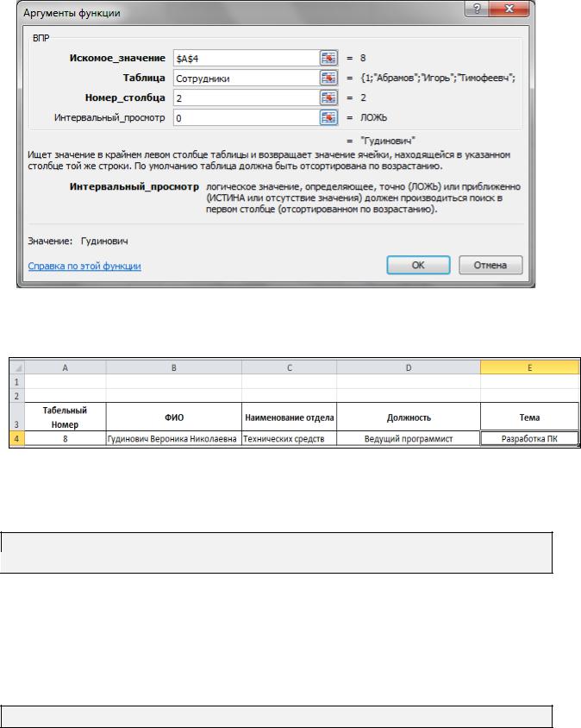Screen dimensions: 581x728
Task: Click the Искомое_значение argument label
Action: click(x=117, y=58)
